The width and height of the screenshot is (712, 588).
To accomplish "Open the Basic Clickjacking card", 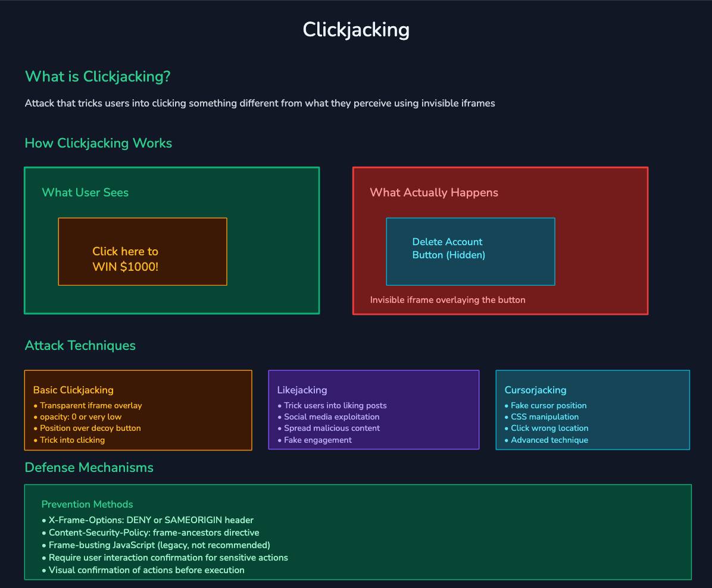I will click(138, 409).
